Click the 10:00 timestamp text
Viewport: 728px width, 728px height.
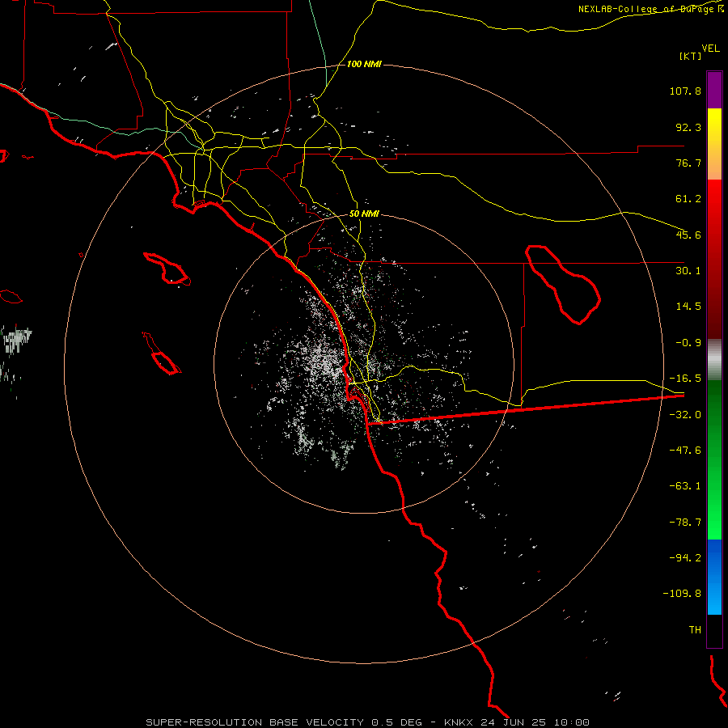572,722
